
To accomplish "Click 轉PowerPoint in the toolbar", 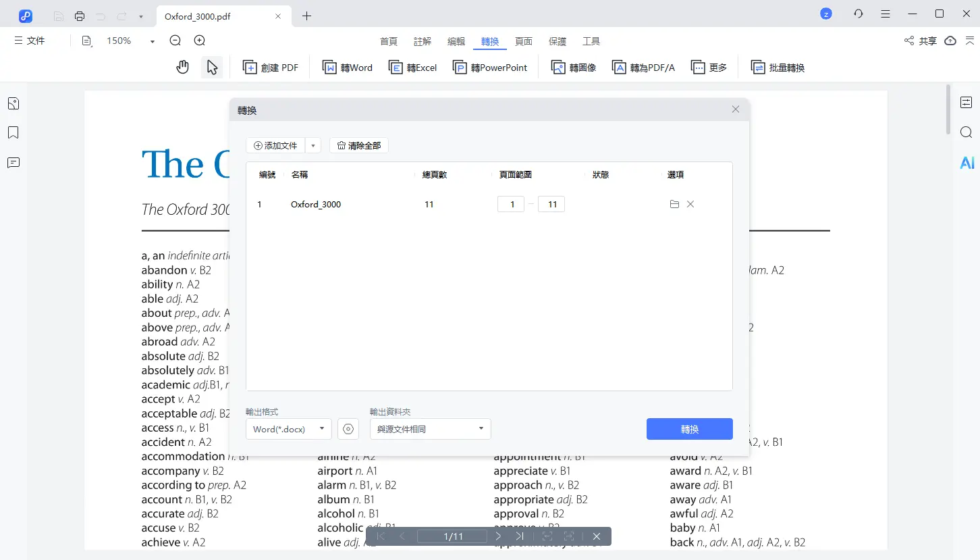I will [490, 68].
